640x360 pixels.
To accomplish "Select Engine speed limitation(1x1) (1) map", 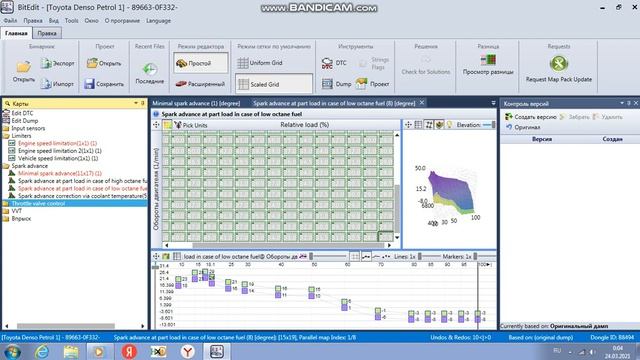I will pos(57,143).
